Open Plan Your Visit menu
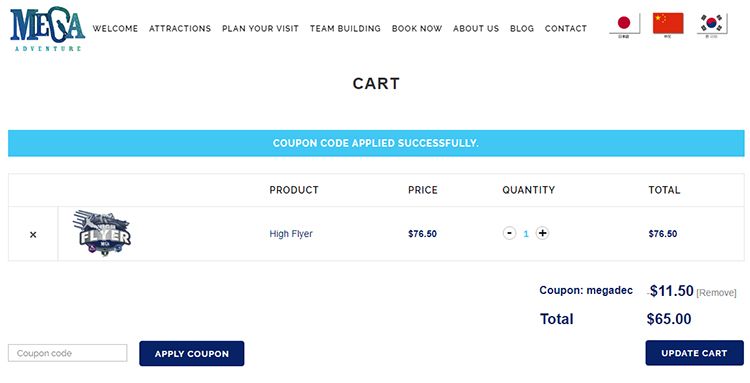The height and width of the screenshot is (383, 750). point(260,29)
